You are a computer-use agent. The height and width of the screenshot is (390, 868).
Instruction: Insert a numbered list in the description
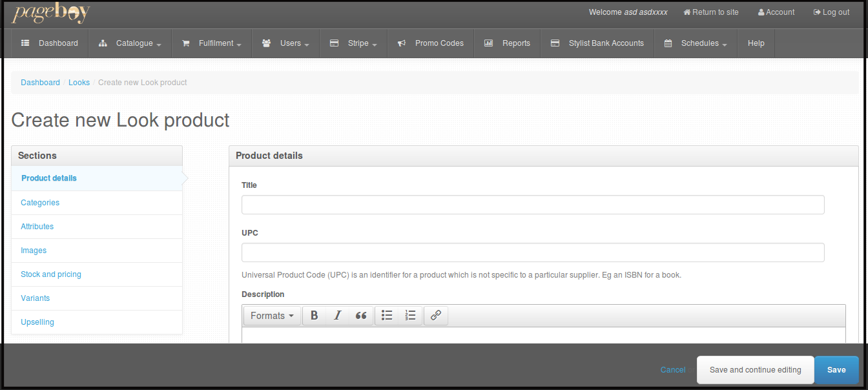tap(410, 316)
